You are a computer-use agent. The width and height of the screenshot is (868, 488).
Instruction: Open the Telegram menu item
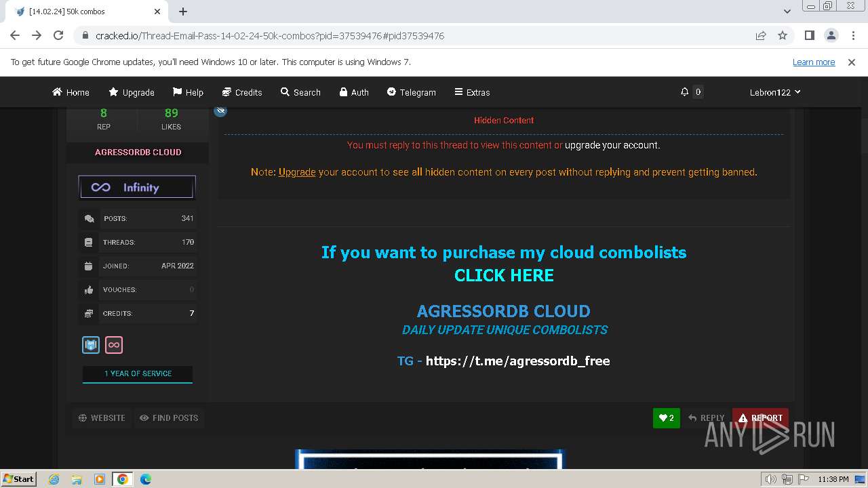411,92
